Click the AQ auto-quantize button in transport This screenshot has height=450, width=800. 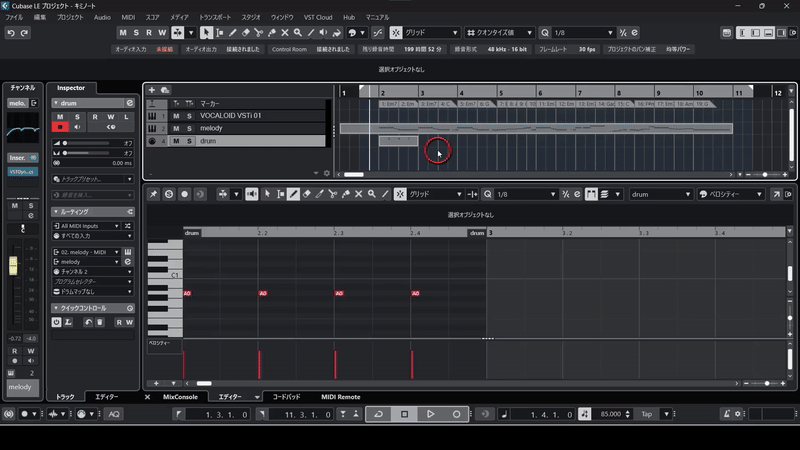pos(114,414)
